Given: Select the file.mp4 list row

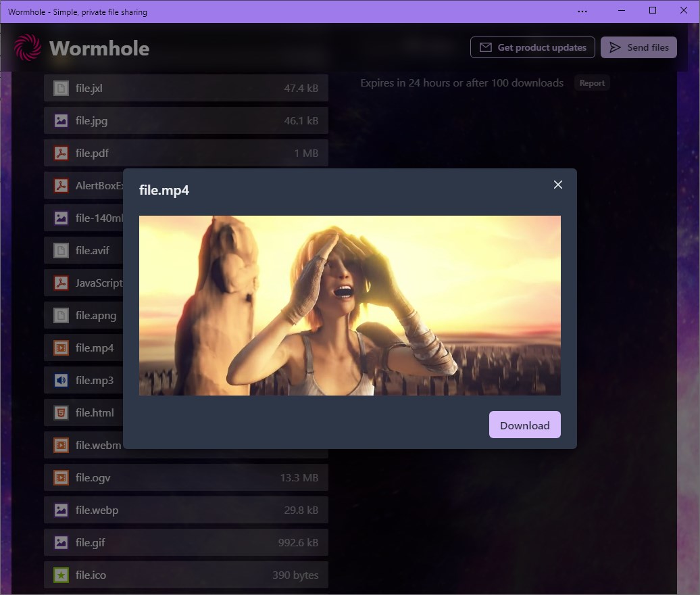Looking at the screenshot, I should coord(84,348).
